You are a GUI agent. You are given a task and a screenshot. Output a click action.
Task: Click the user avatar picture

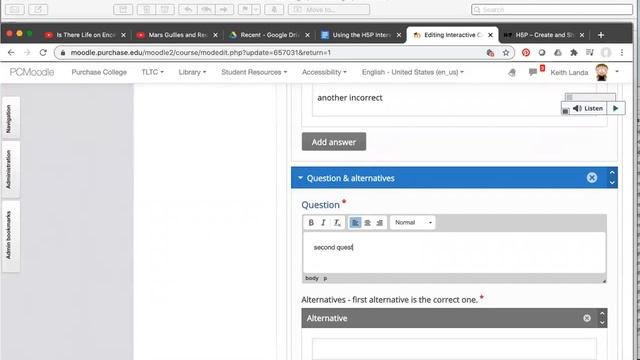click(x=602, y=72)
